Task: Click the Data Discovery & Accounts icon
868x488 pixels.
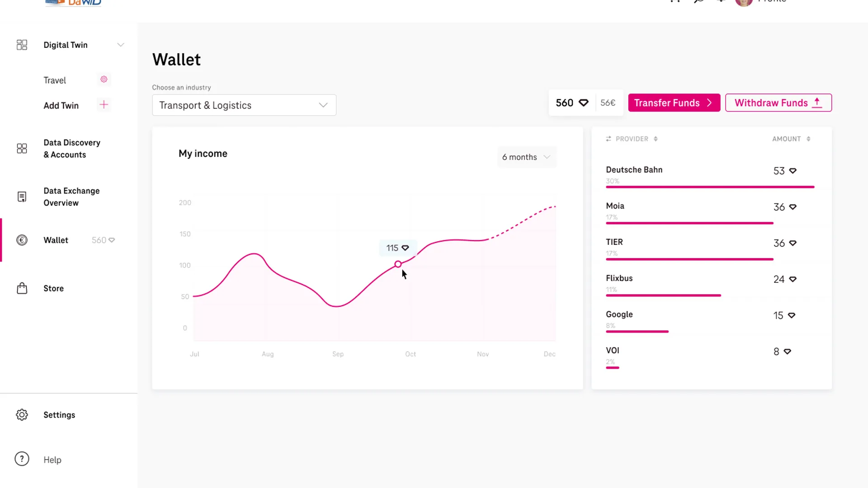Action: pyautogui.click(x=22, y=149)
